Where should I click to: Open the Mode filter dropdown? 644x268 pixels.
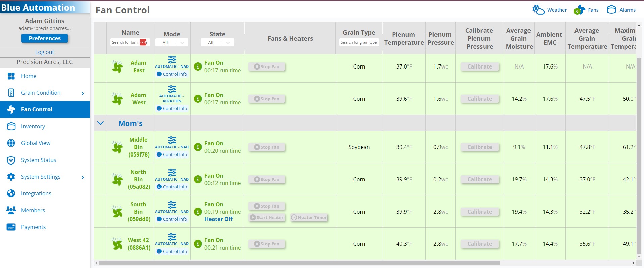172,43
